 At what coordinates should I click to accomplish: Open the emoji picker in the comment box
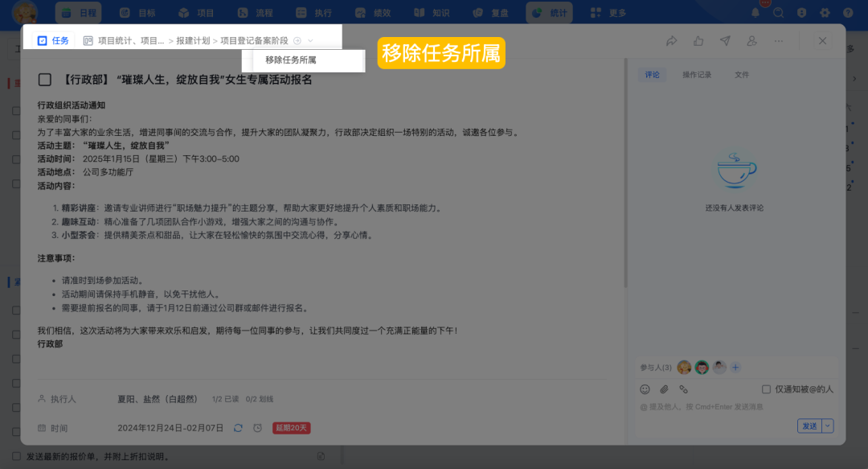coord(645,389)
